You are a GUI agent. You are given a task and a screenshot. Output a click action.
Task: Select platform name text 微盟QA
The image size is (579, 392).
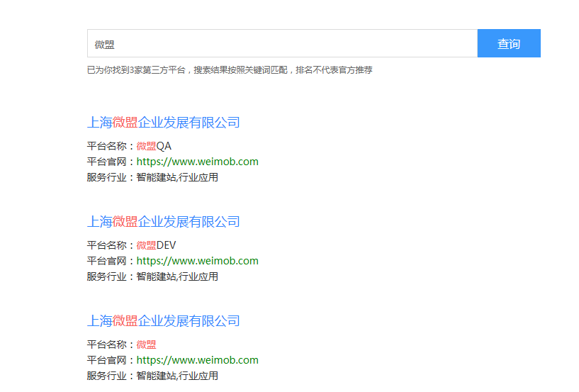(154, 146)
